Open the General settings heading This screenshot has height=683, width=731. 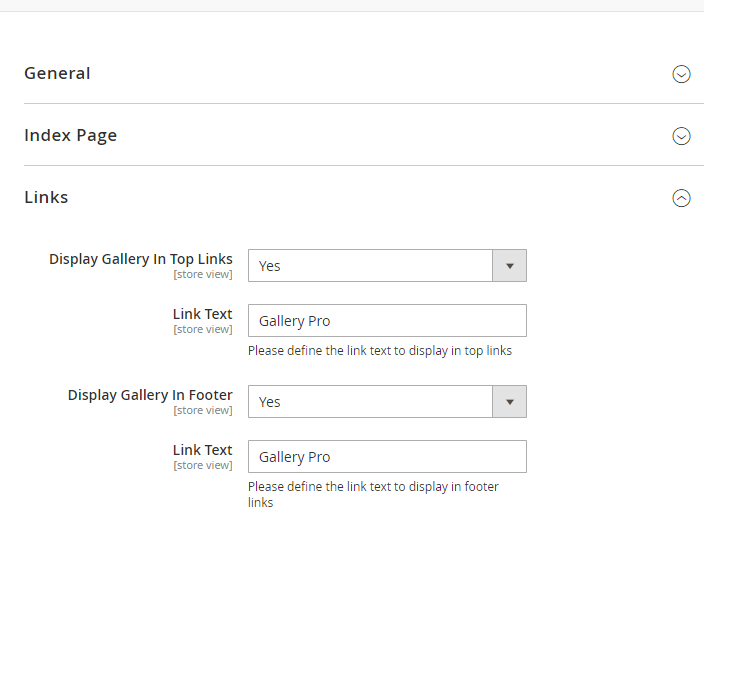[57, 73]
